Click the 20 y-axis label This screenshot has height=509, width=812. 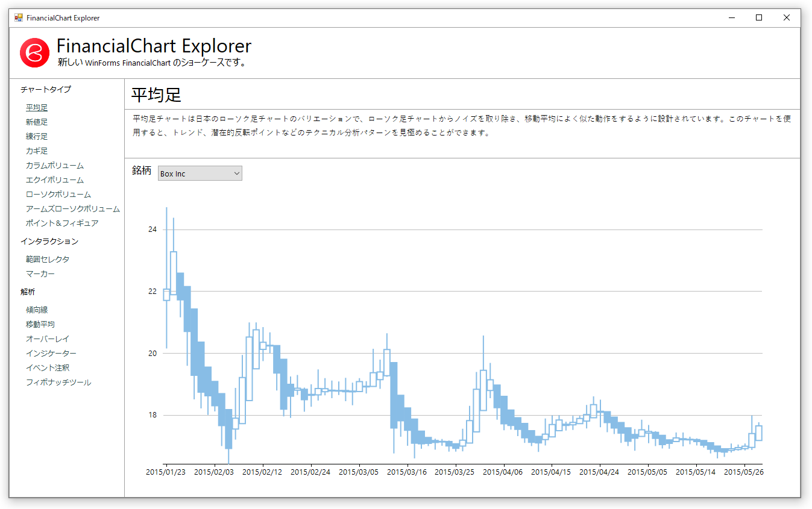pyautogui.click(x=153, y=354)
